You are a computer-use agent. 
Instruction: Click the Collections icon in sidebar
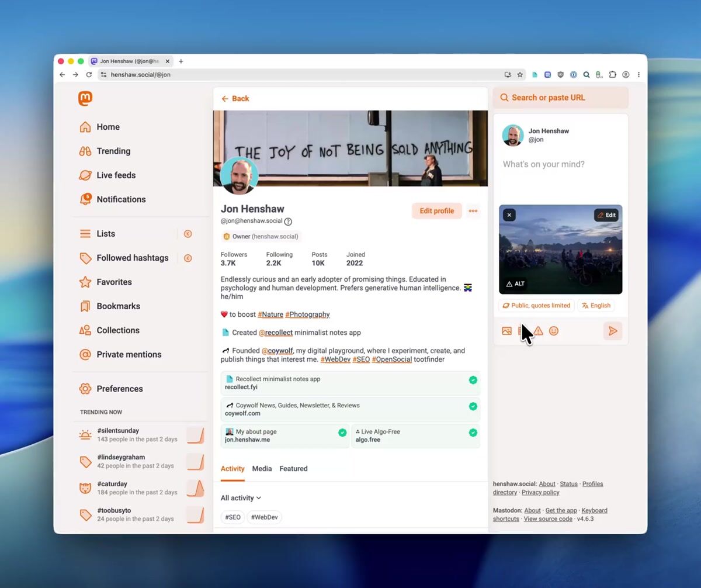coord(85,330)
